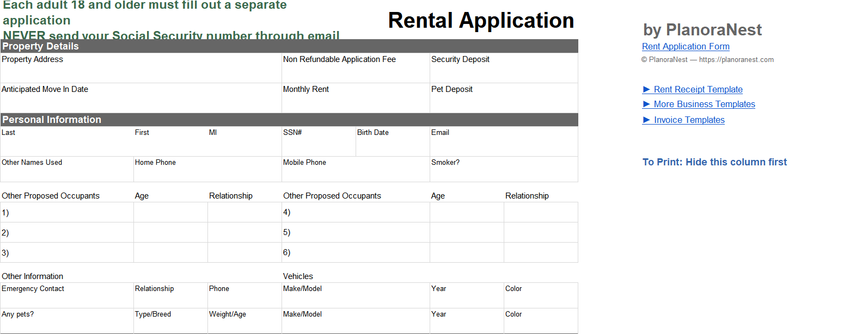Viewport: 868px width, 334px height.
Task: Select the Smoker? field
Action: (x=504, y=169)
